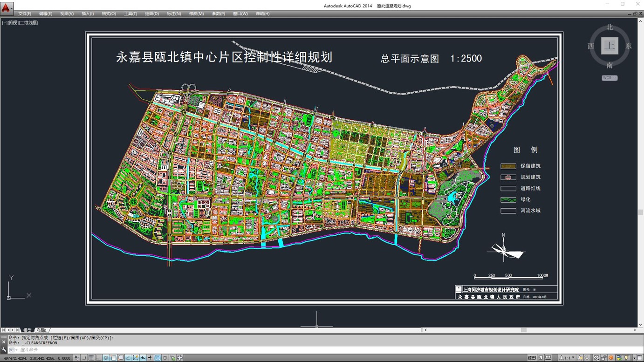Open the 绘图(D) menu

(152, 14)
